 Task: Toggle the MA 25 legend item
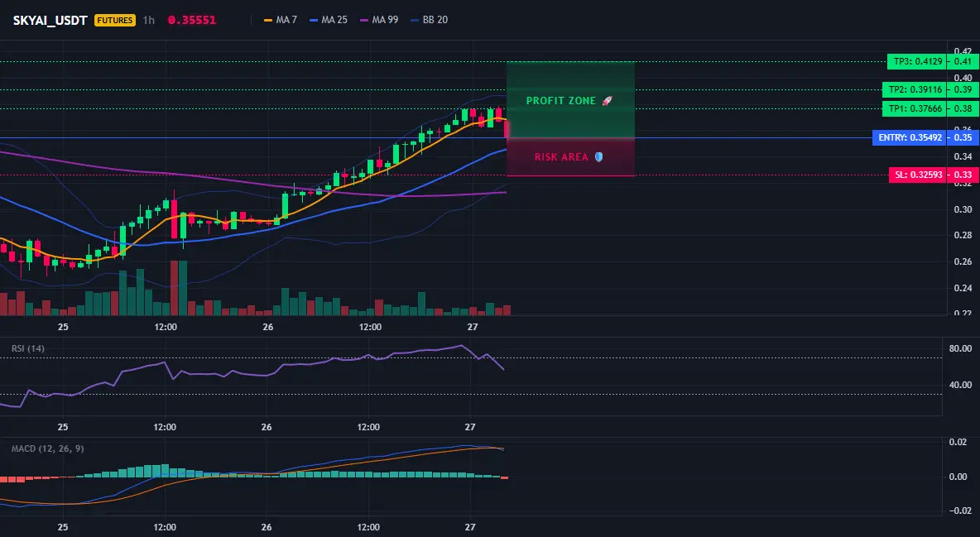click(329, 20)
